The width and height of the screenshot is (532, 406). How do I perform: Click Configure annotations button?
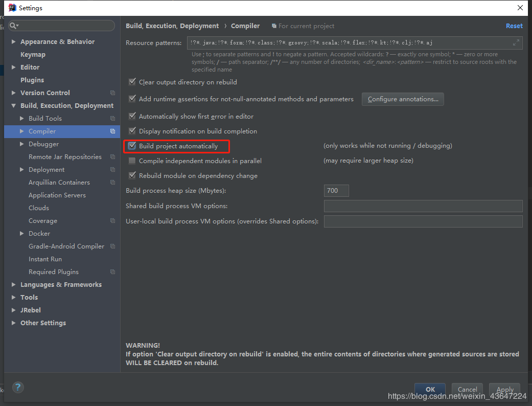(x=403, y=99)
